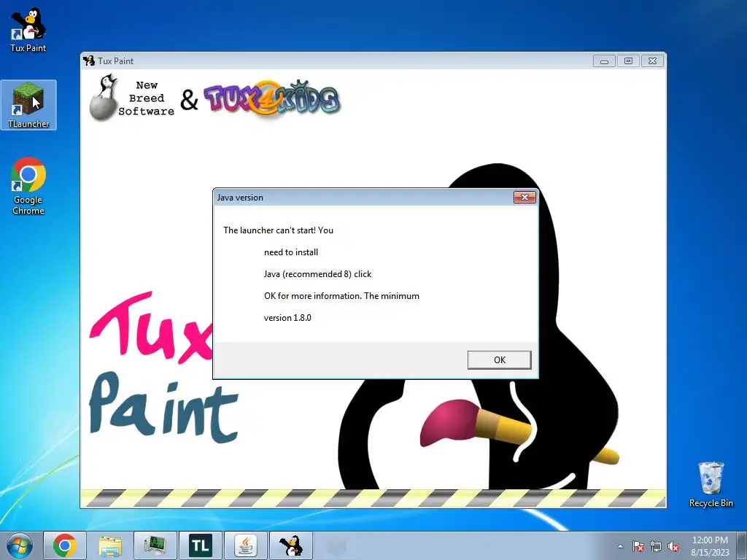Close the Java version dialog
Viewport: 747px width, 560px height.
[x=525, y=197]
